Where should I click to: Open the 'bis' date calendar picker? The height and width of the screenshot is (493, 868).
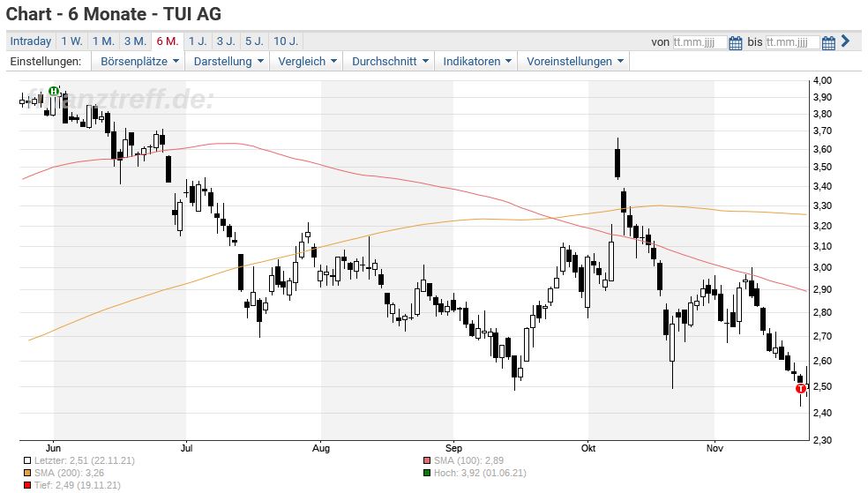828,42
